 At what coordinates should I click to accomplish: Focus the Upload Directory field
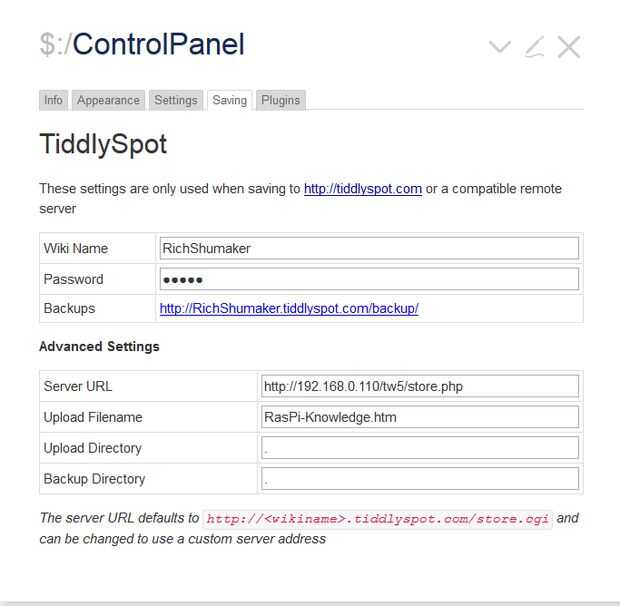(420, 448)
